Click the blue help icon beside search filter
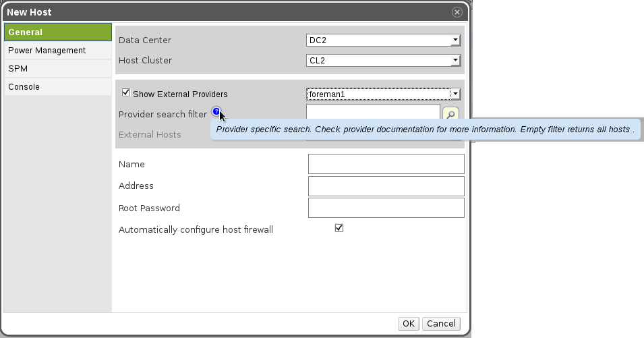 (x=216, y=112)
